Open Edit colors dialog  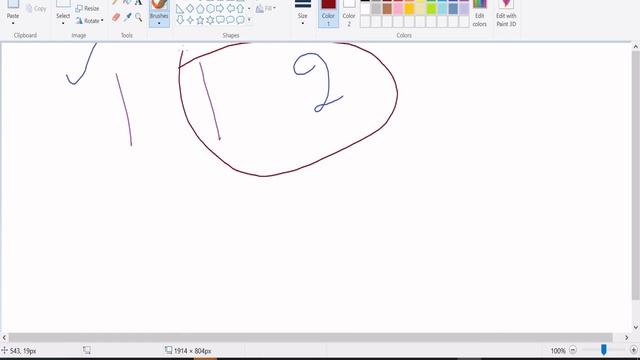[x=479, y=13]
